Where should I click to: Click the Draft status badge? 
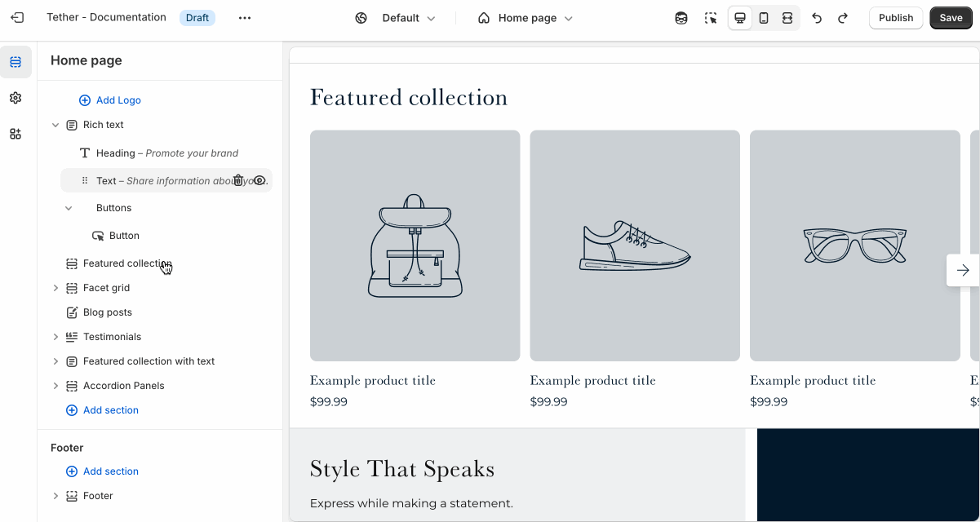197,18
